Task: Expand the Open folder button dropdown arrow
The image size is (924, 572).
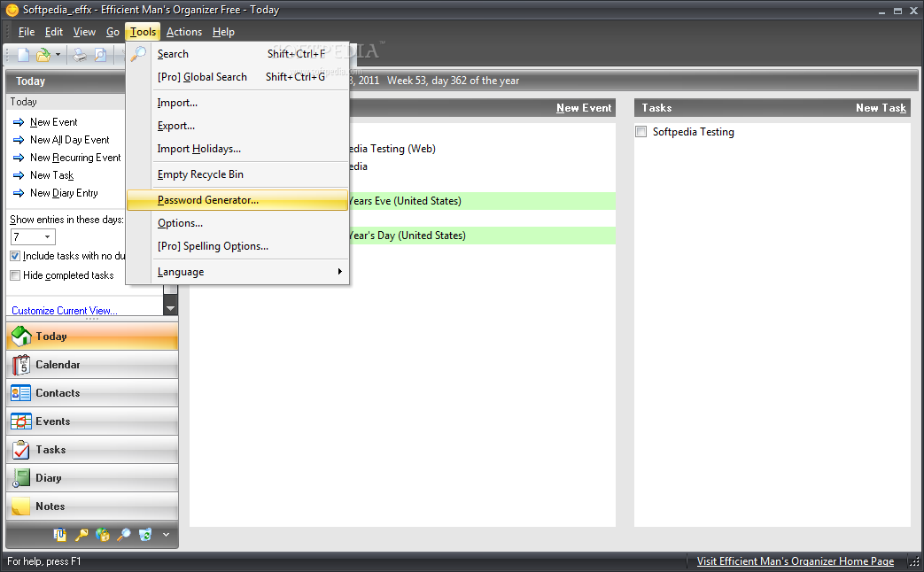Action: pos(58,55)
